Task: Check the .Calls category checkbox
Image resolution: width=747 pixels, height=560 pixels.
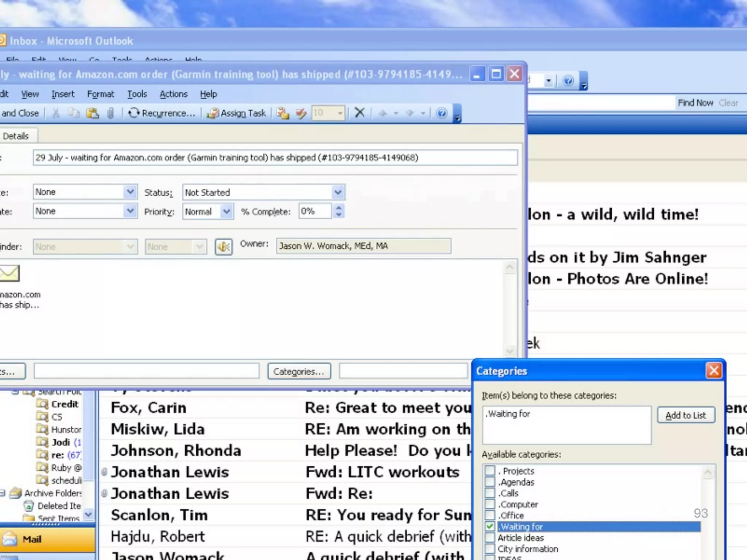Action: click(x=490, y=493)
